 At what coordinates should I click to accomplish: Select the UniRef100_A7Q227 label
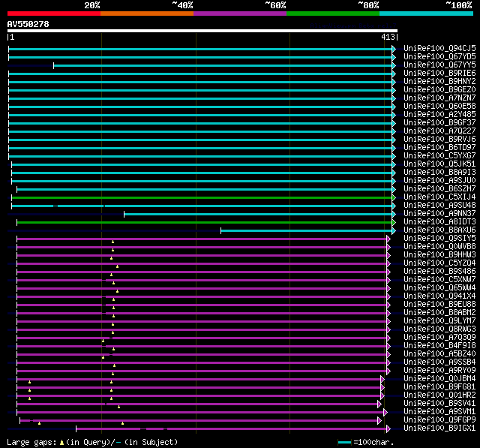(439, 131)
